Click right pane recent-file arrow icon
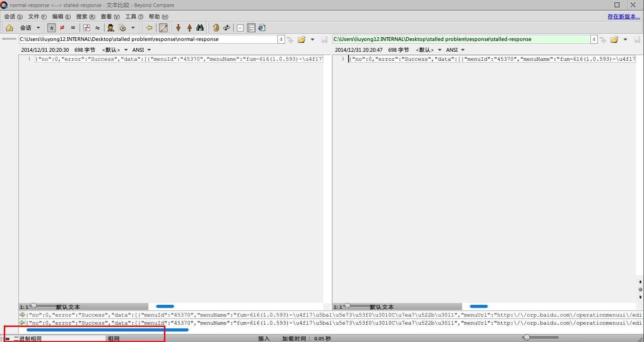The height and width of the screenshot is (342, 644). (603, 40)
